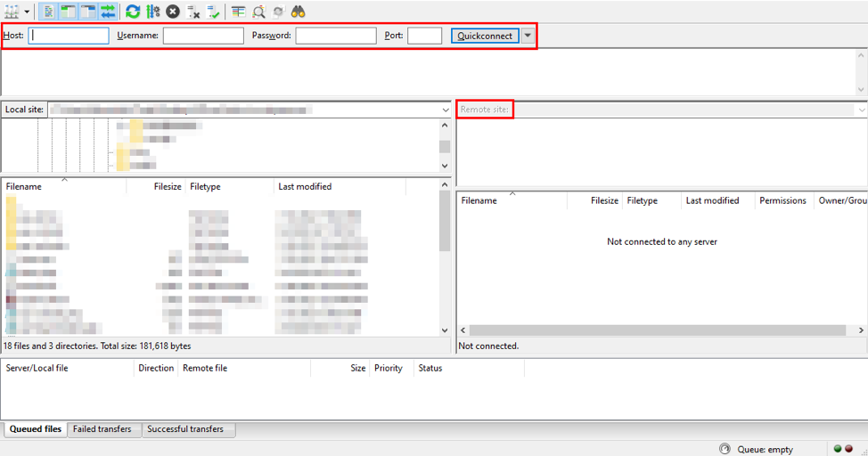Image resolution: width=868 pixels, height=456 pixels.
Task: Click the local file list scroll-up arrow
Action: point(445,184)
